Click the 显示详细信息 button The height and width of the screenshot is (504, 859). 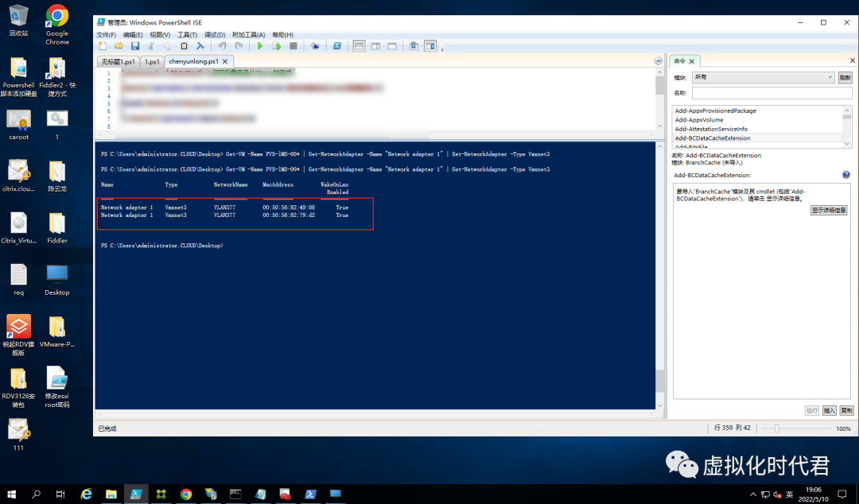(x=829, y=210)
